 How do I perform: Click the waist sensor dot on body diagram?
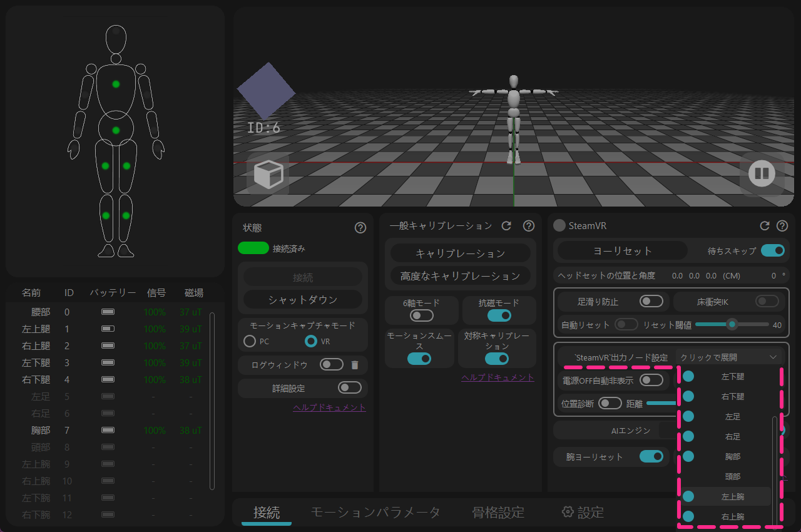[116, 130]
